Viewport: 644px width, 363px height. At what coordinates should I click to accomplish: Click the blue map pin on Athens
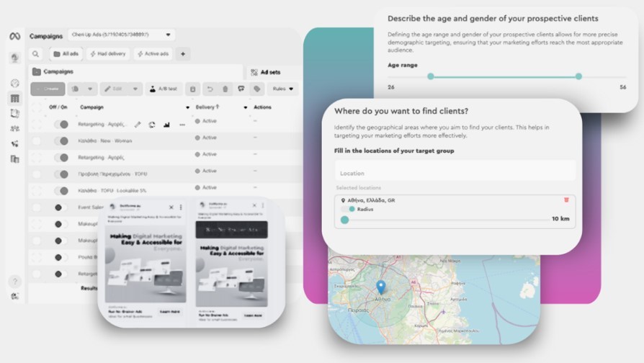click(x=381, y=287)
